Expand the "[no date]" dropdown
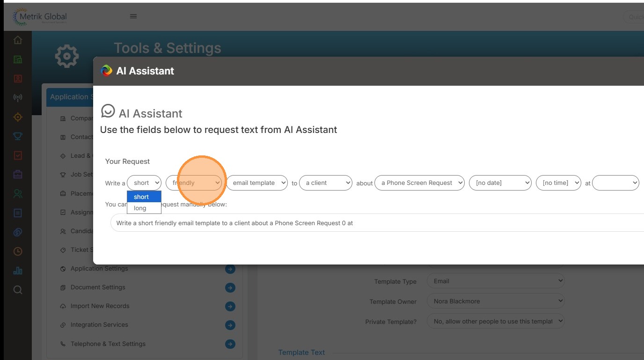644x360 pixels. pos(500,183)
